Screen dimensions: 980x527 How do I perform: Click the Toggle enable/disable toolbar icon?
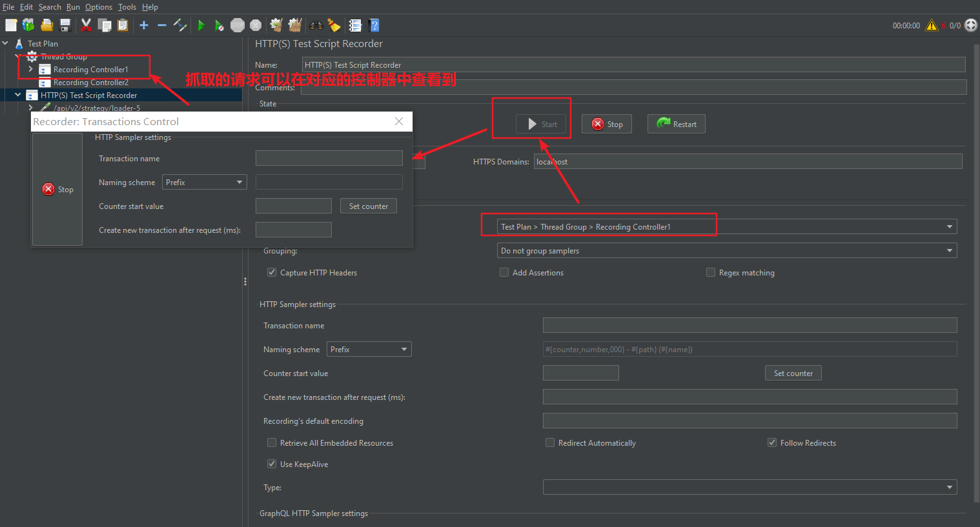pyautogui.click(x=180, y=25)
